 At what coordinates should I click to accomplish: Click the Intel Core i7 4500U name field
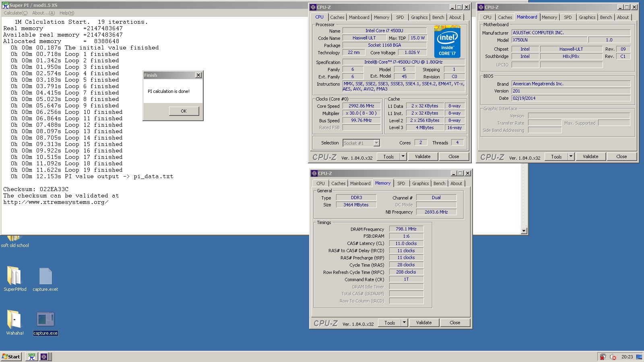[384, 31]
